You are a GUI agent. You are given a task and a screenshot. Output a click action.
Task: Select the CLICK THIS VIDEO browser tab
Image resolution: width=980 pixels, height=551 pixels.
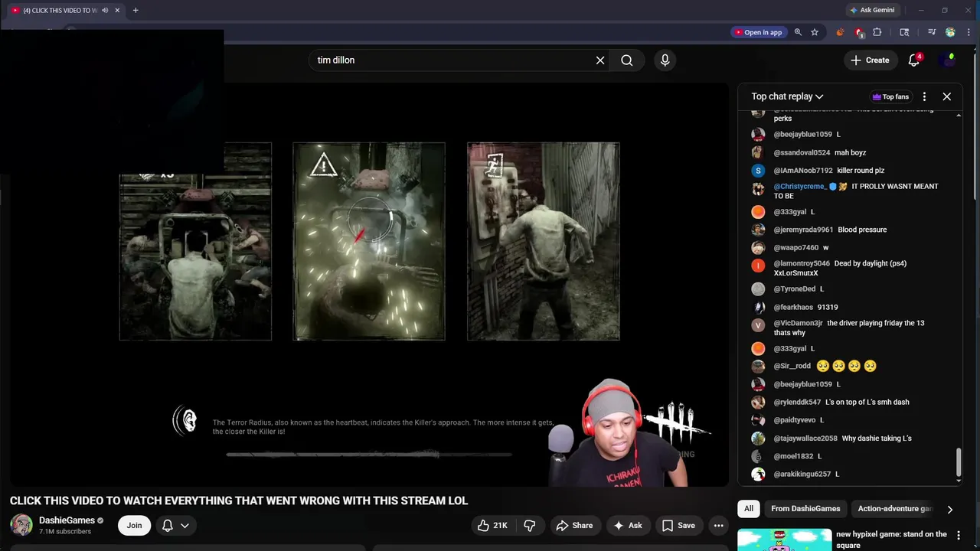pyautogui.click(x=60, y=10)
